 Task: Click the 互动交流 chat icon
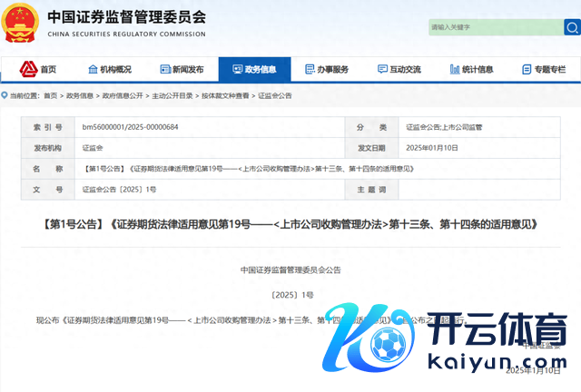(x=381, y=70)
